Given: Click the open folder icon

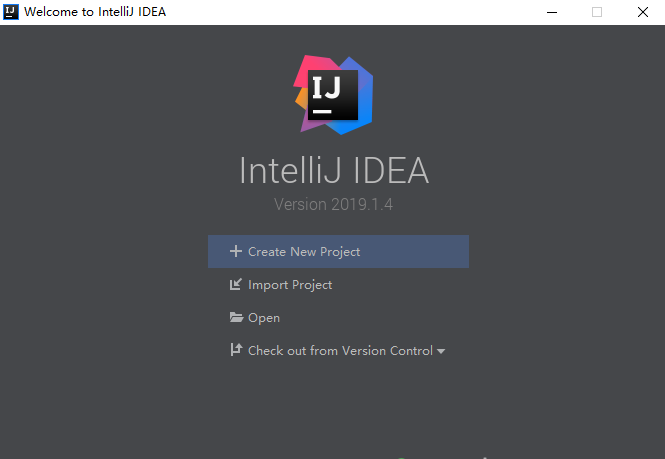Looking at the screenshot, I should pos(236,317).
